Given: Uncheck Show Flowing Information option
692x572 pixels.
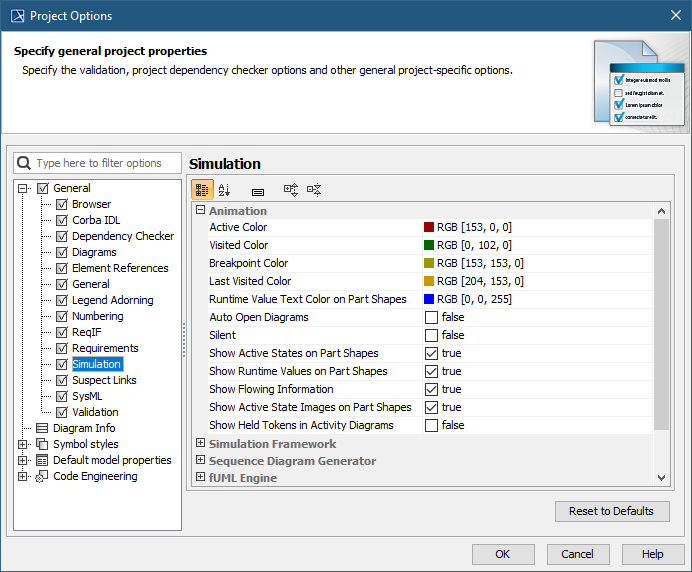Looking at the screenshot, I should pyautogui.click(x=431, y=389).
